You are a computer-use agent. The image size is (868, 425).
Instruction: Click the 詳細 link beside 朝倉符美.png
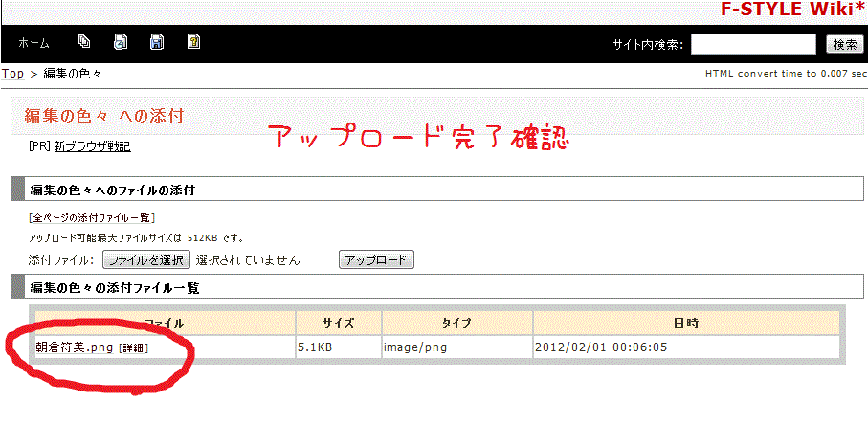tap(133, 348)
